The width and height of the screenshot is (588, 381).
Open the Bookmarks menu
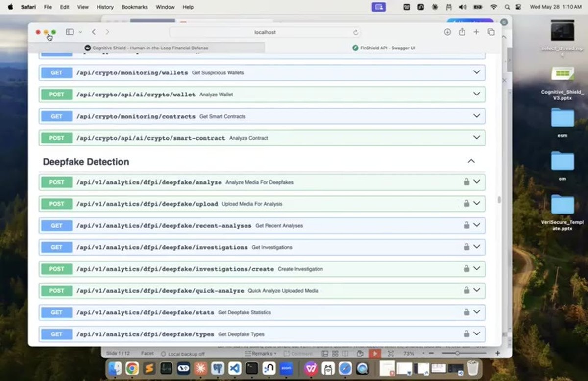(x=135, y=7)
